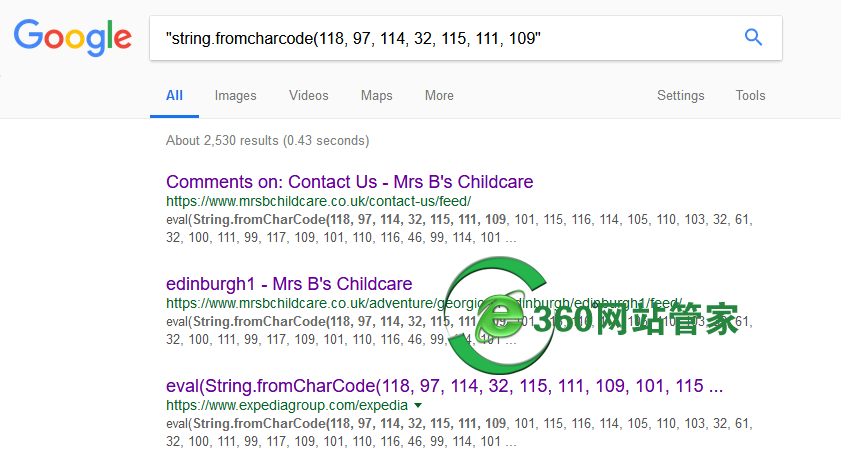Open the eval(String.fromCharCode result title
841x475 pixels.
[445, 385]
